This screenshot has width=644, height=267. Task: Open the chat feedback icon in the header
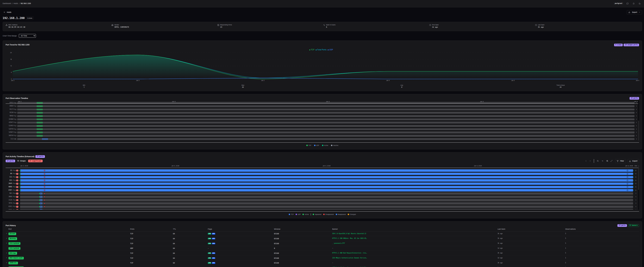coord(627,4)
